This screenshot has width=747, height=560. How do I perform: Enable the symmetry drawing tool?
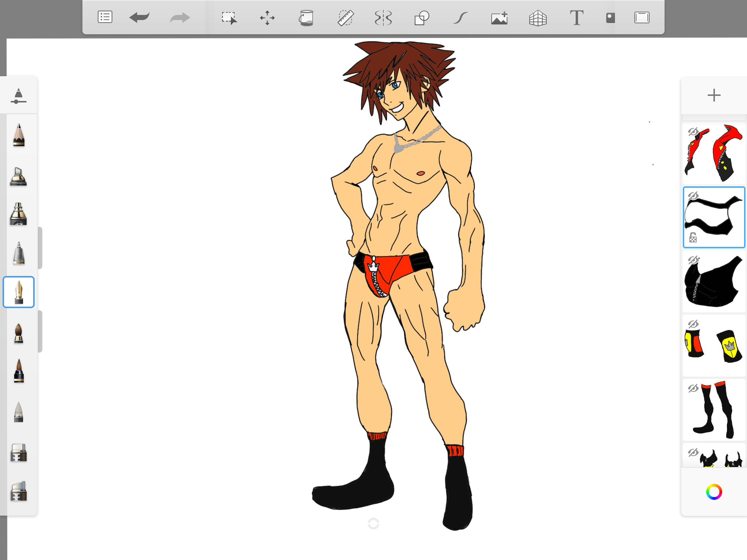pos(383,17)
